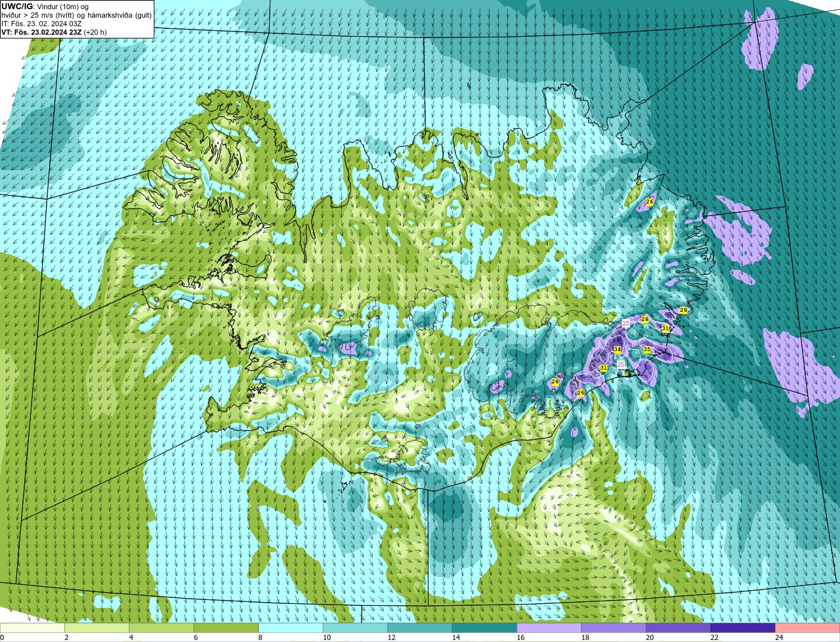
Task: Click the yellow gust label "34"
Action: (x=617, y=349)
